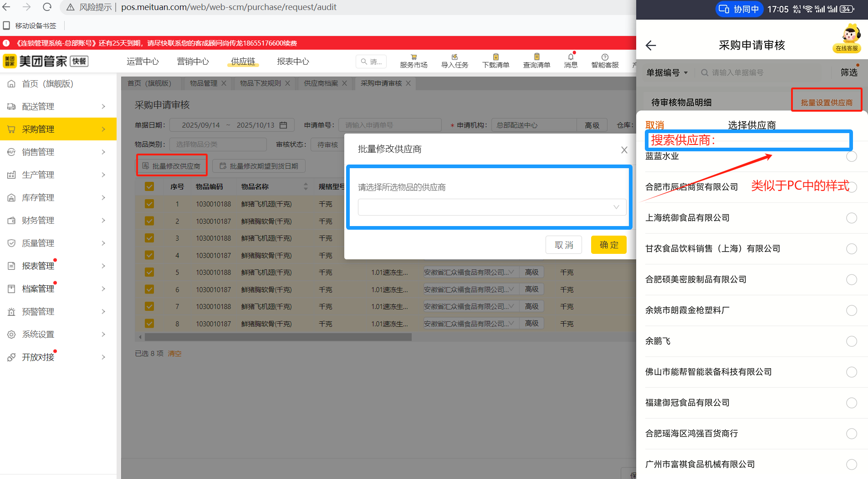This screenshot has height=479, width=868.
Task: Tap the mobile back arrow icon
Action: click(651, 46)
